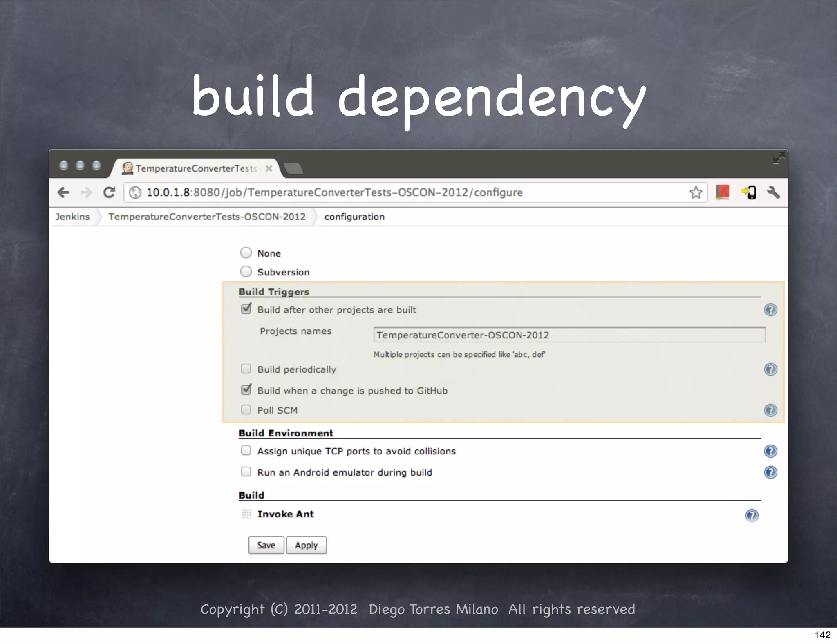Click the browser back arrow

click(63, 192)
